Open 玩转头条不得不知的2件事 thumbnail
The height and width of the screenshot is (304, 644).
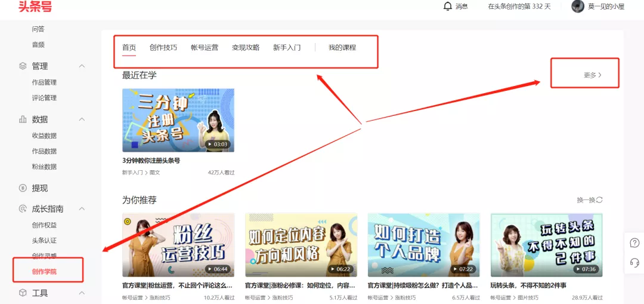(547, 245)
